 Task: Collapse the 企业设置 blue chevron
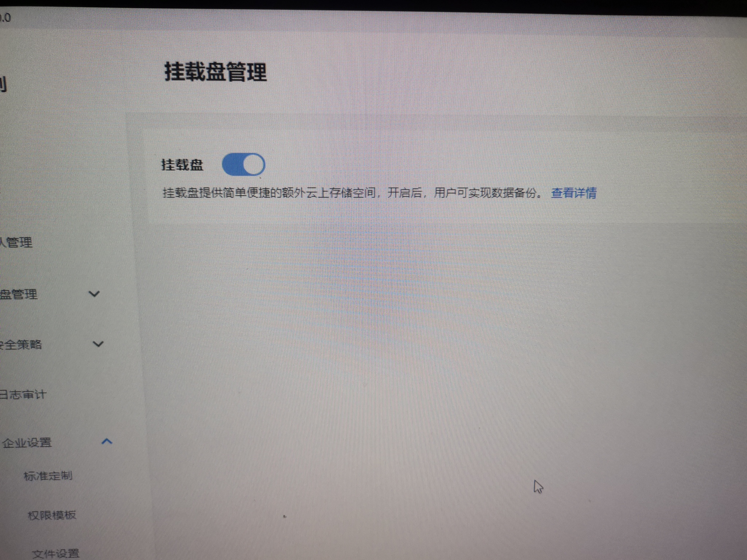[x=107, y=442]
